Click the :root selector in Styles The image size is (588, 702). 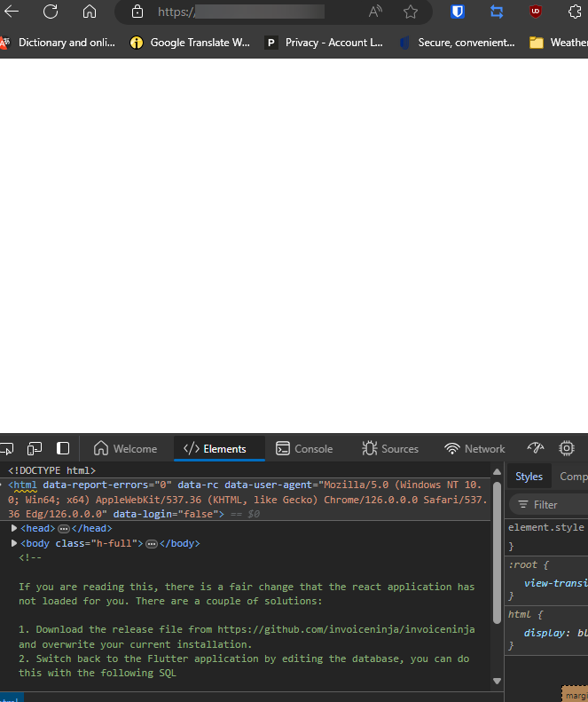click(522, 564)
